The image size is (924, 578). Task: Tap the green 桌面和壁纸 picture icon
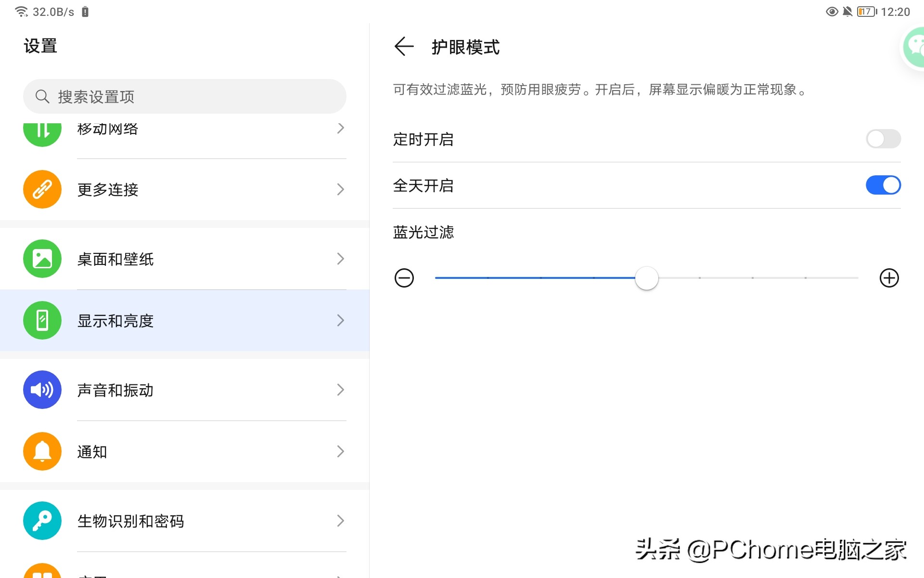[x=42, y=259]
